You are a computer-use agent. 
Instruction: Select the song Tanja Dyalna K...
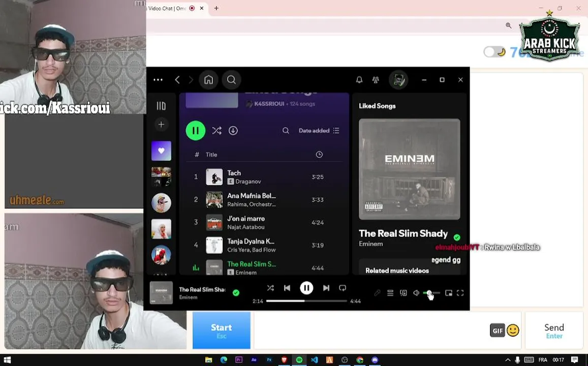[264, 245]
